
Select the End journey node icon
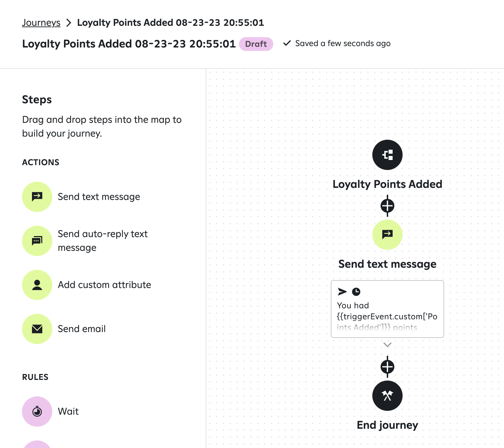click(x=387, y=396)
